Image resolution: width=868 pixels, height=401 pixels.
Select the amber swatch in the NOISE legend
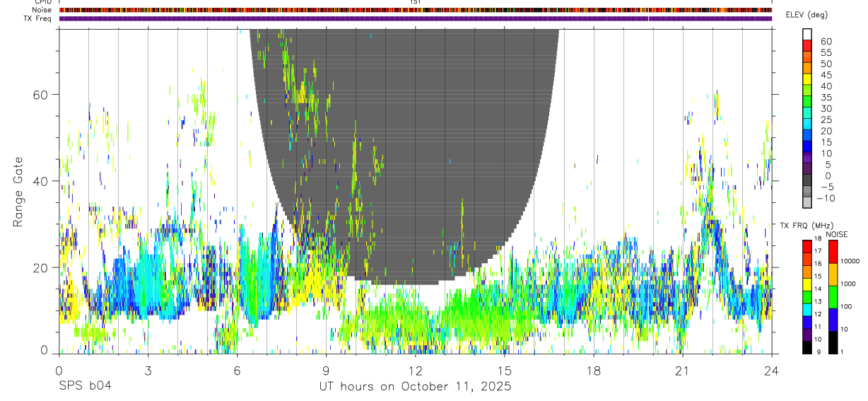(833, 274)
